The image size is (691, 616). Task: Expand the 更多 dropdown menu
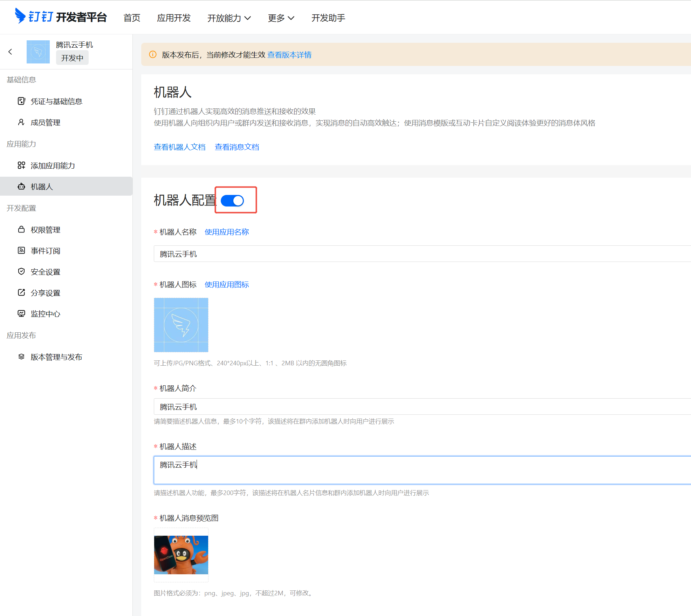(281, 18)
